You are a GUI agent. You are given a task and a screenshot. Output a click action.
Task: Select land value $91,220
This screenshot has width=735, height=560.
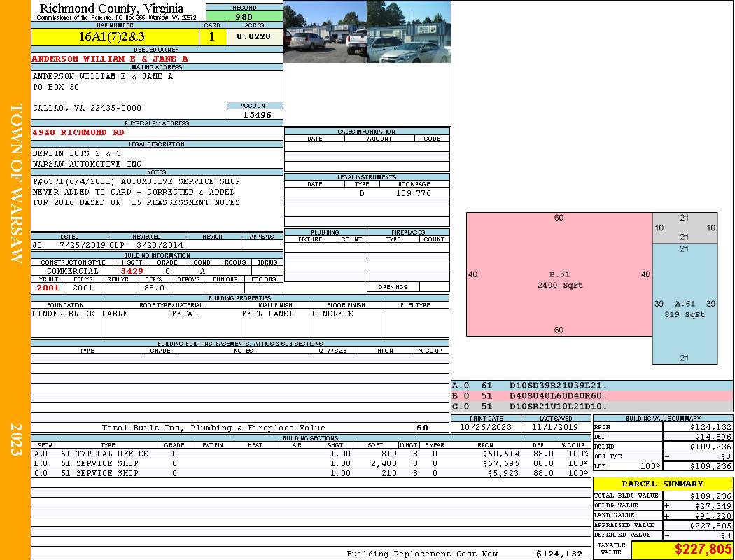coord(713,516)
